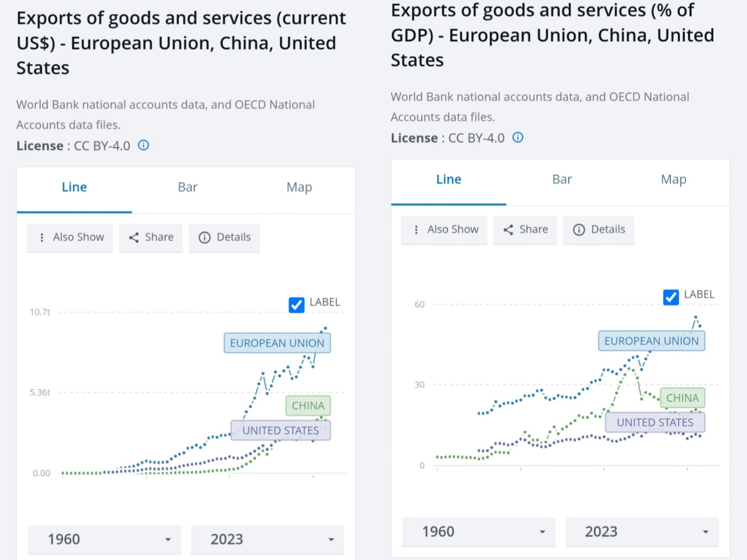The height and width of the screenshot is (560, 747).
Task: Switch to Map tab on right chart
Action: (x=673, y=179)
